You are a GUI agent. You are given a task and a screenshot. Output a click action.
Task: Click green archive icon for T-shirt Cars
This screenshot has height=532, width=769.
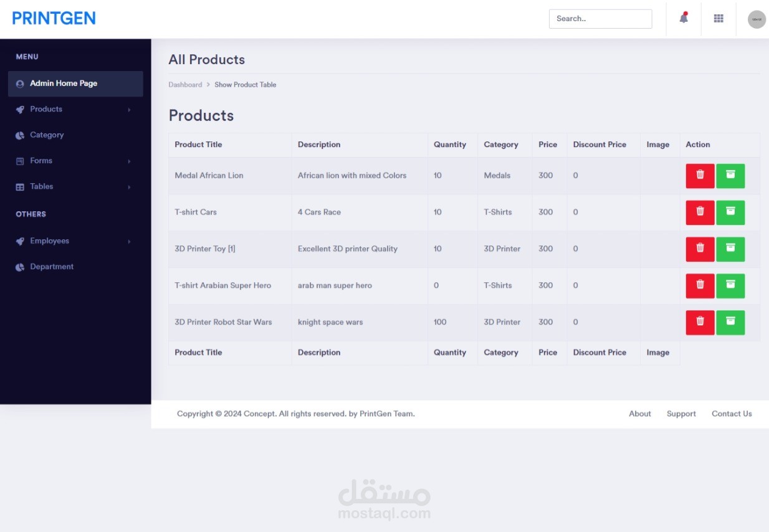coord(730,212)
